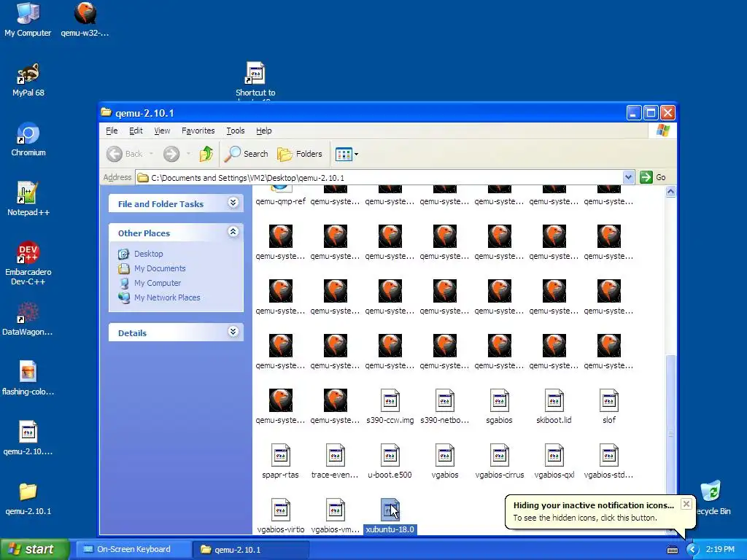
Task: Select the Shortcut to desktop icon
Action: 255,80
